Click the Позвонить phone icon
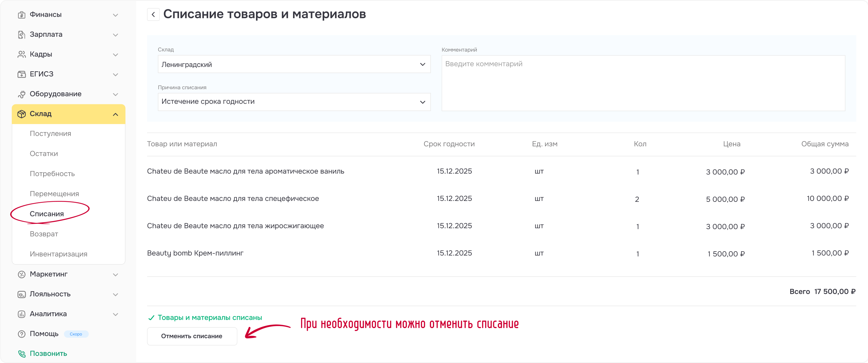The width and height of the screenshot is (868, 363). pyautogui.click(x=22, y=353)
